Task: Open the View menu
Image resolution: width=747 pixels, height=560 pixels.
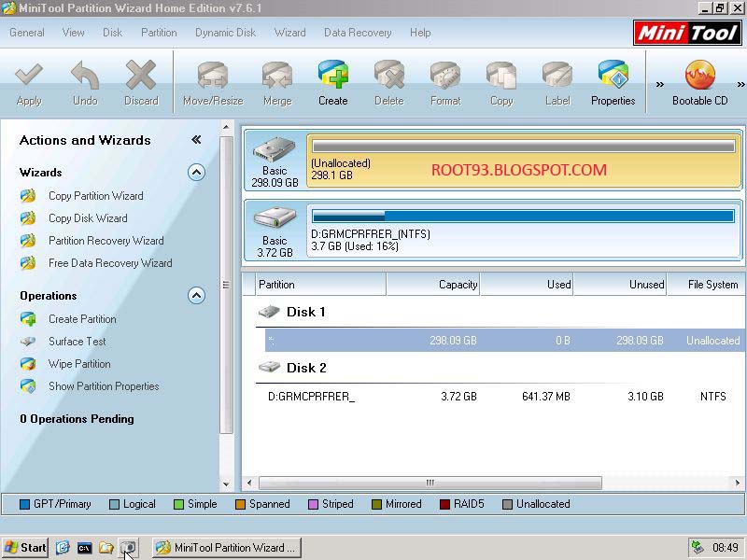Action: (74, 33)
